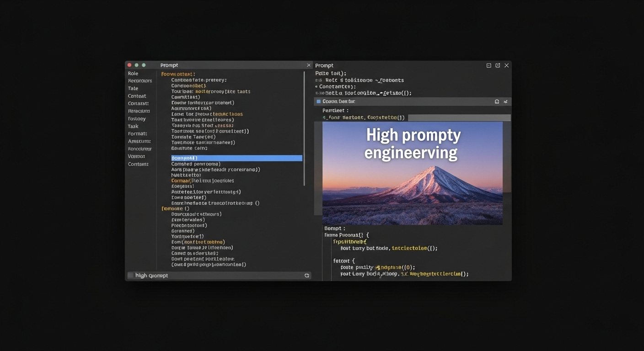This screenshot has height=351, width=644.
Task: Open the left "Prompt" tab title
Action: [x=169, y=65]
